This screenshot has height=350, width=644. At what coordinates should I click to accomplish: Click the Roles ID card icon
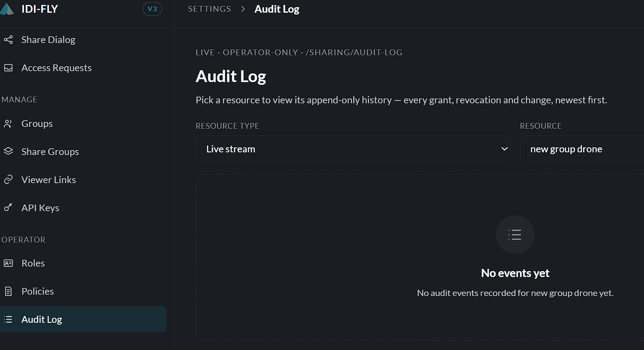click(x=8, y=263)
